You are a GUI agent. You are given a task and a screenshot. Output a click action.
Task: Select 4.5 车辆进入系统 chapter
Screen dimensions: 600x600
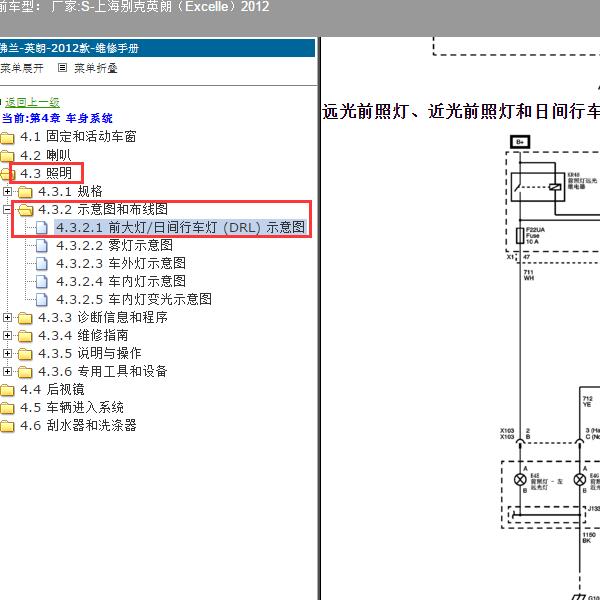point(72,407)
